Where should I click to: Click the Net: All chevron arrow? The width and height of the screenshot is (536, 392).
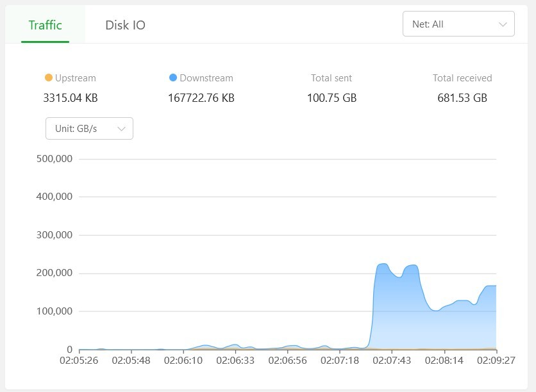(x=503, y=24)
